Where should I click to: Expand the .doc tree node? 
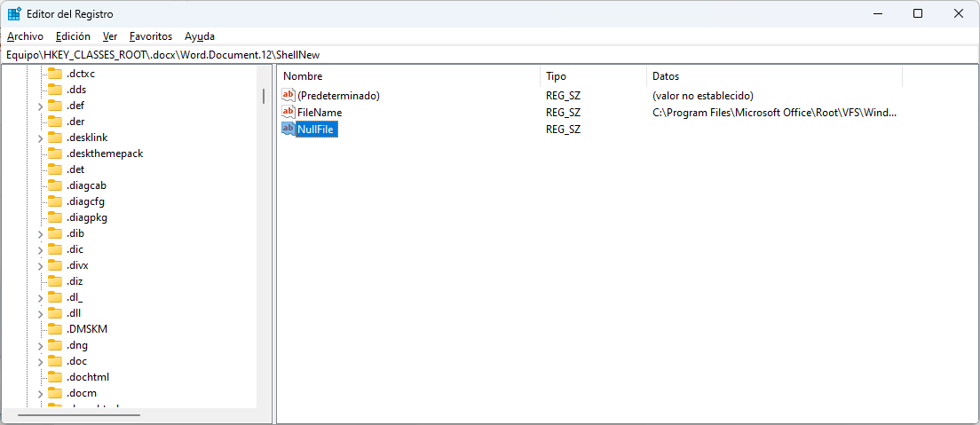click(x=40, y=361)
